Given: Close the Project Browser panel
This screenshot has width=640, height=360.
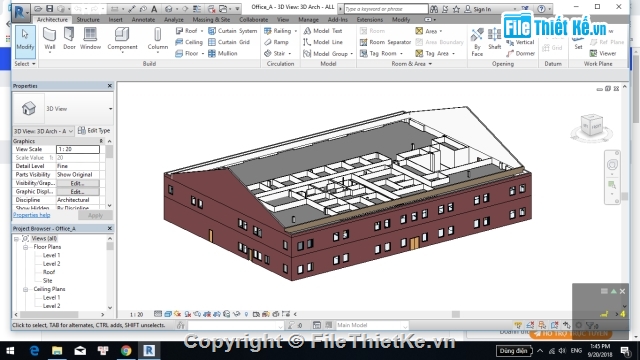Looking at the screenshot, I should pyautogui.click(x=109, y=229).
